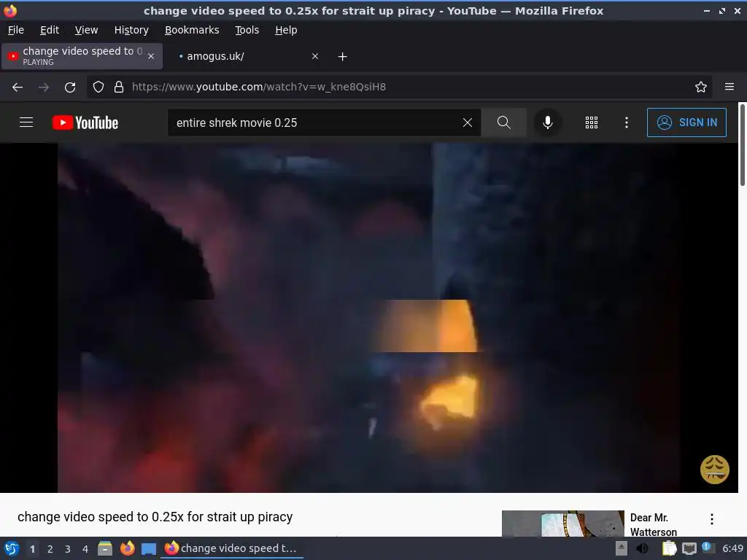This screenshot has width=747, height=560.
Task: Switch to workspace 1
Action: [32, 549]
